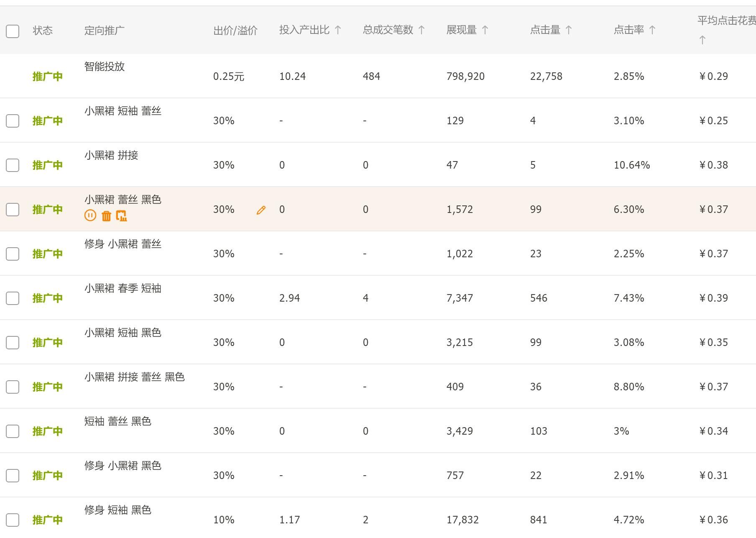Image resolution: width=756 pixels, height=538 pixels.
Task: Open the 小黑裙 拼接 keyword entry
Action: pos(111,155)
